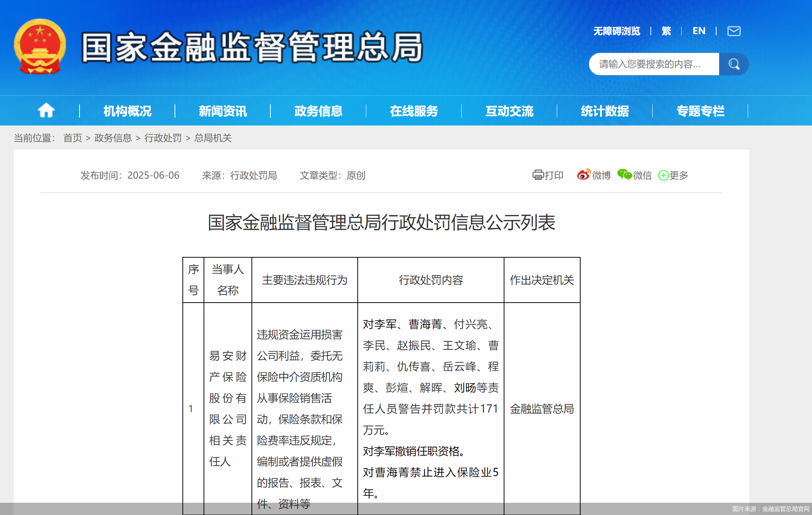Click 行政处罚 in the breadcrumb

163,138
